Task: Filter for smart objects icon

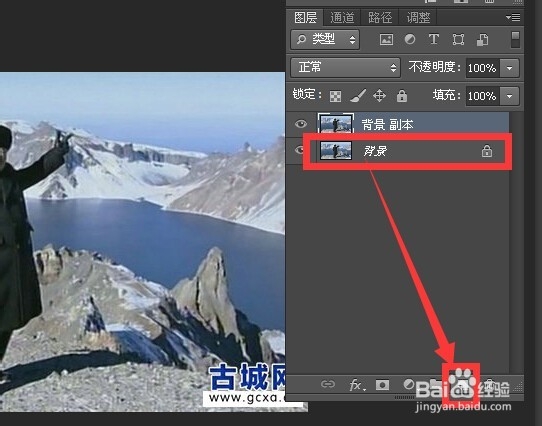Action: tap(483, 39)
